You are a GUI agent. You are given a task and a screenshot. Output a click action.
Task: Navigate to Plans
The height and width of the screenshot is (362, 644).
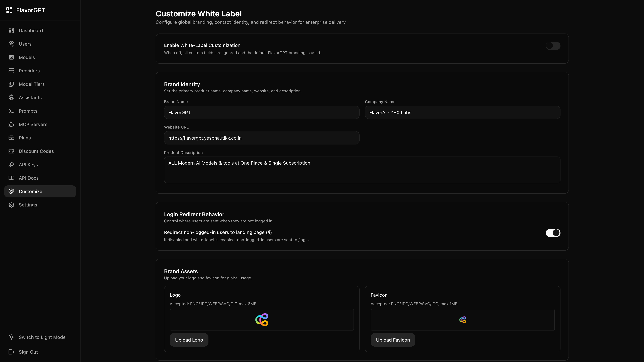pos(40,138)
